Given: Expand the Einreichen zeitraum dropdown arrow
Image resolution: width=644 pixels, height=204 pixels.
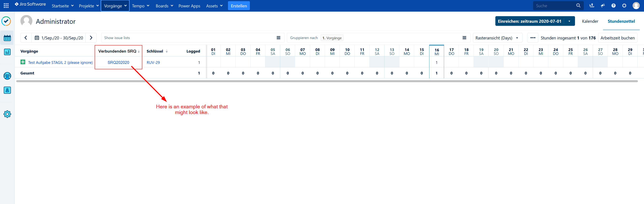Looking at the screenshot, I should (569, 21).
